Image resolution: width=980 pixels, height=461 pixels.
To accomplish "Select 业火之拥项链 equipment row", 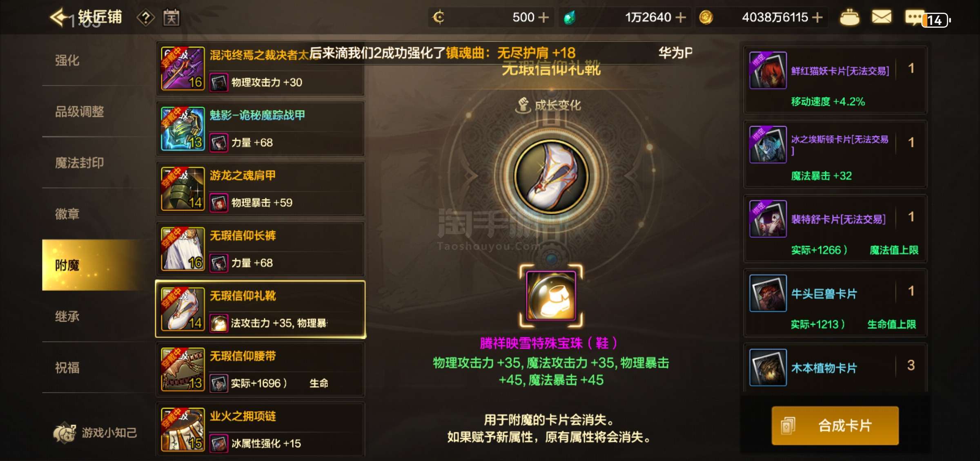I will (260, 429).
